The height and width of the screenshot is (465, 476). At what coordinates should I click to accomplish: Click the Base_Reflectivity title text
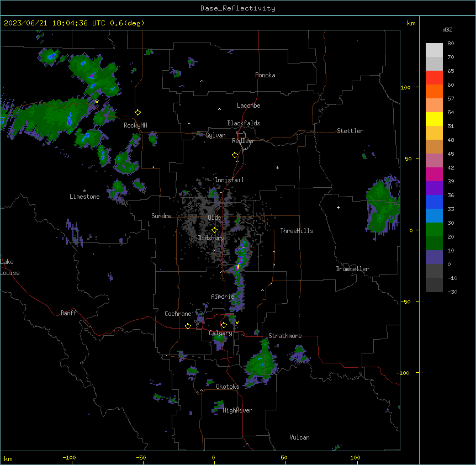click(237, 8)
